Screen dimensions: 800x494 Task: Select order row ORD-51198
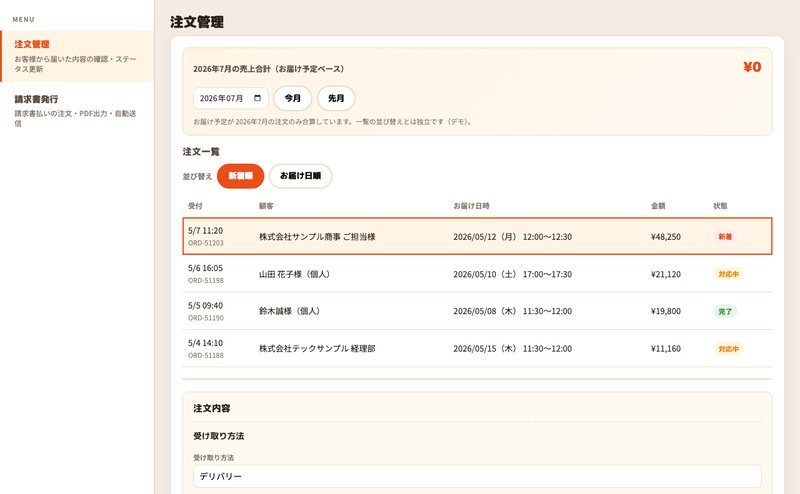pos(477,274)
